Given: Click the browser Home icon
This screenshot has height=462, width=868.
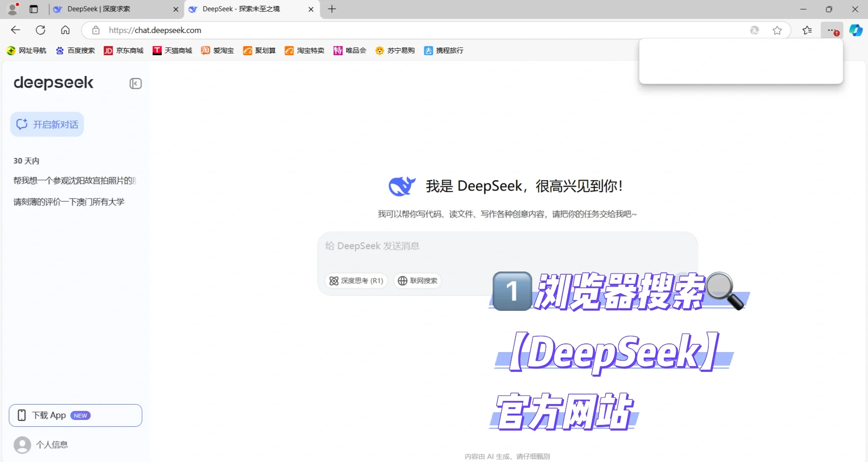Looking at the screenshot, I should (x=65, y=30).
